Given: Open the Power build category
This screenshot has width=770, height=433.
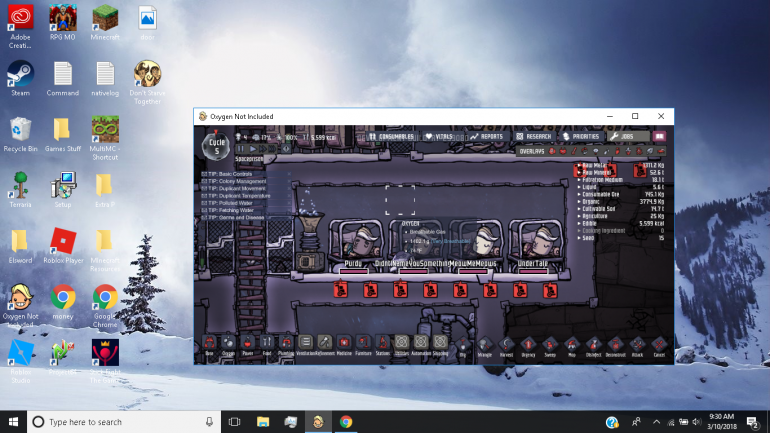Looking at the screenshot, I should point(248,344).
